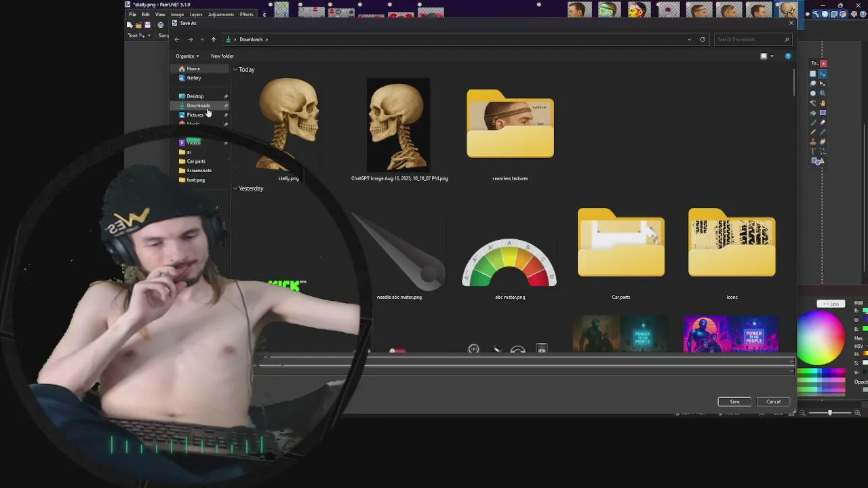The height and width of the screenshot is (488, 868).
Task: Select the Magic Wand tool
Action: point(812,103)
